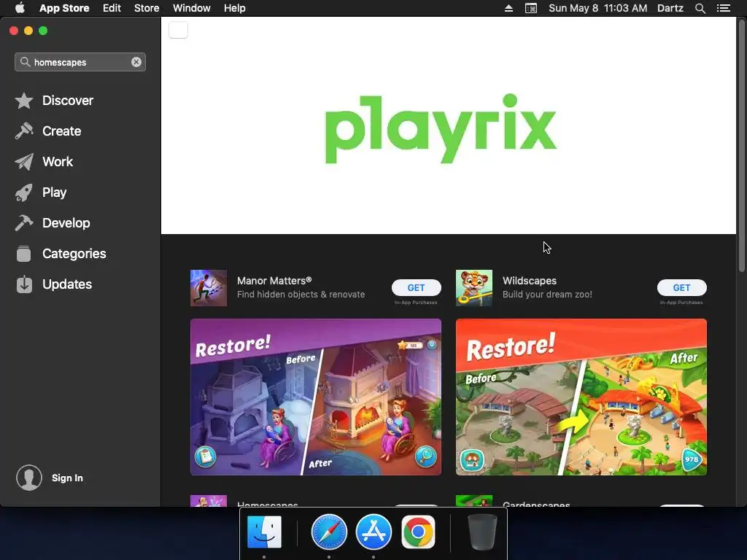
Task: Get the Wildscapes app
Action: click(682, 287)
